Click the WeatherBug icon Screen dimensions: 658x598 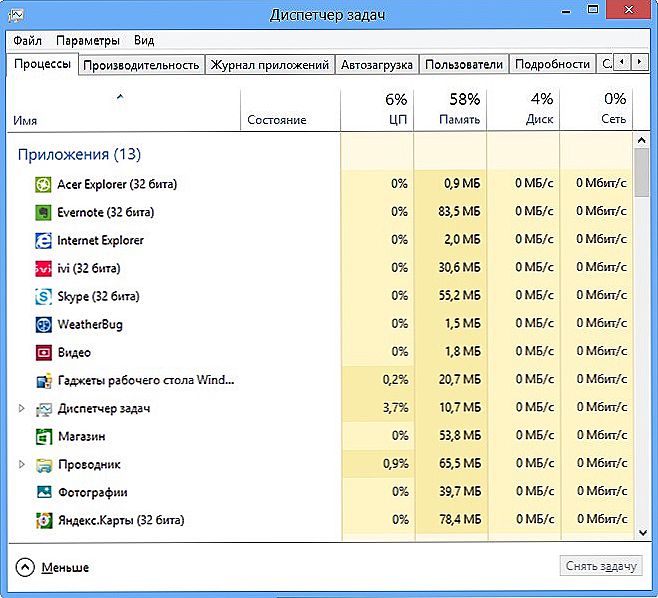click(x=43, y=324)
